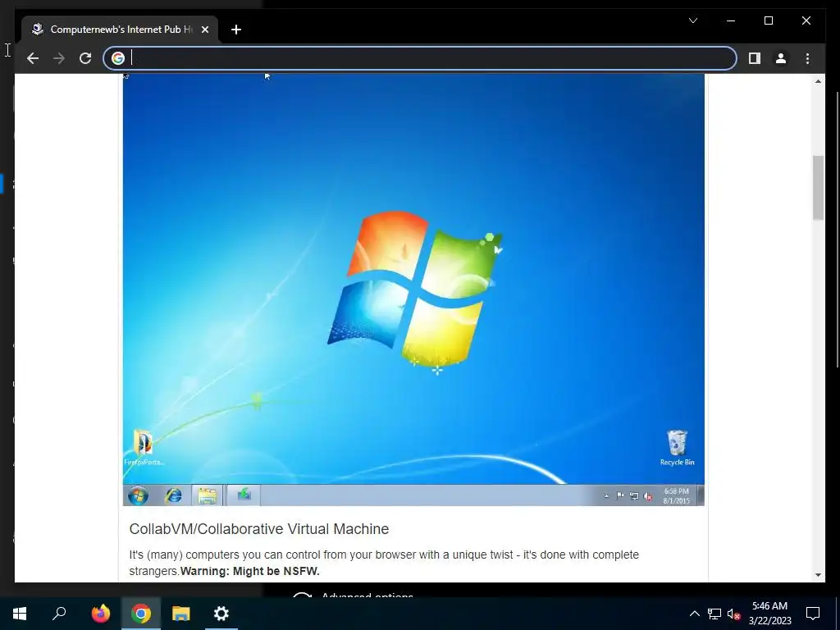Show hidden tray icons in VM taskbar

pyautogui.click(x=606, y=496)
